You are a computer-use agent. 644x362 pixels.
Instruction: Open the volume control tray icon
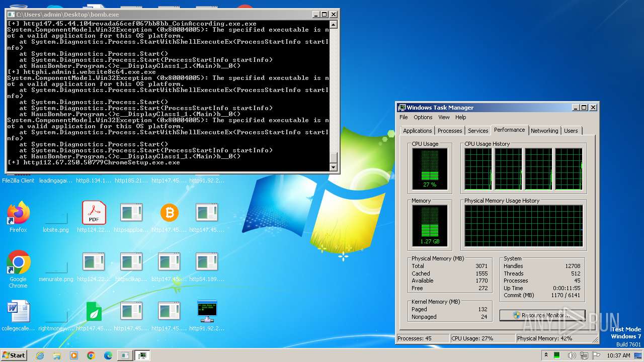click(572, 355)
